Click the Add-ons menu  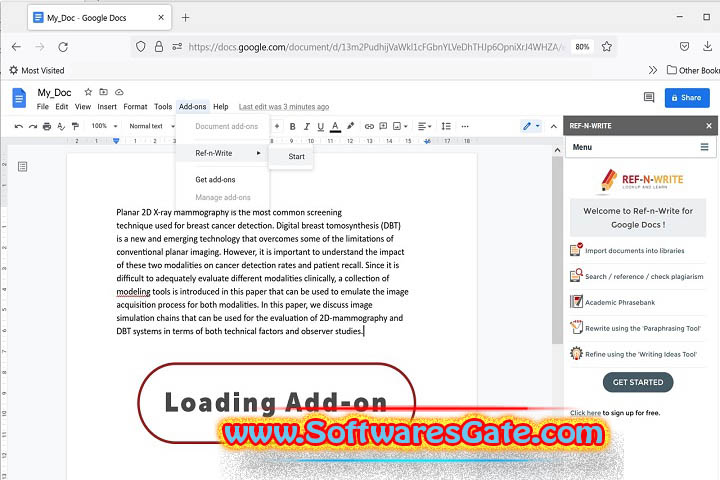tap(192, 107)
